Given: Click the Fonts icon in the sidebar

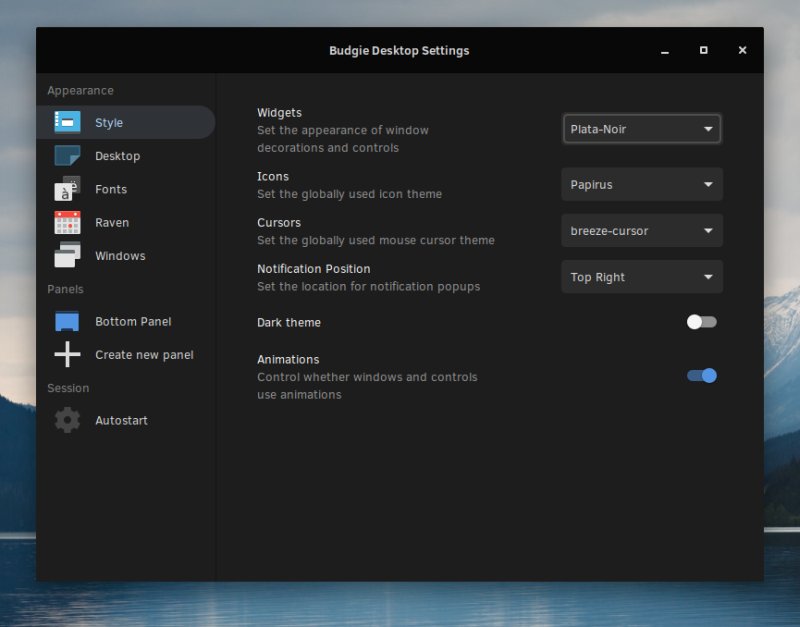Looking at the screenshot, I should tap(66, 189).
